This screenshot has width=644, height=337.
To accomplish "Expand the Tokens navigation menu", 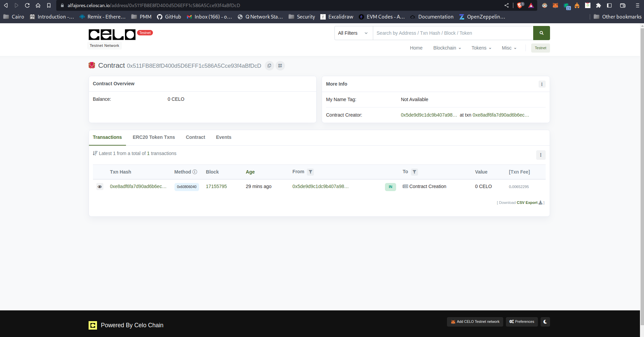I will coord(481,48).
